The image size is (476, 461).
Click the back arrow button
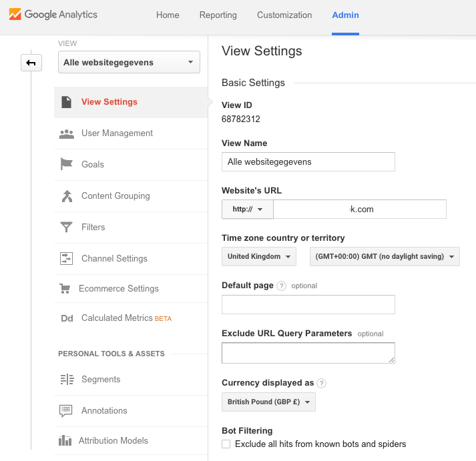31,63
